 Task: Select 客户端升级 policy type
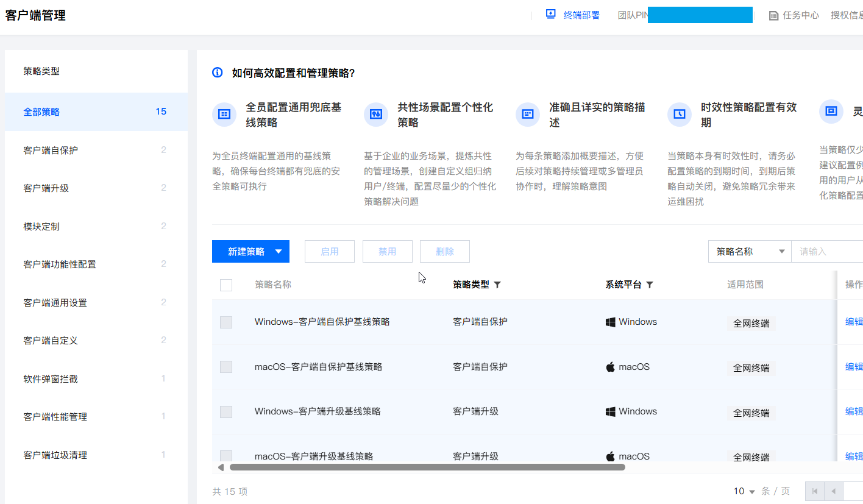point(96,188)
